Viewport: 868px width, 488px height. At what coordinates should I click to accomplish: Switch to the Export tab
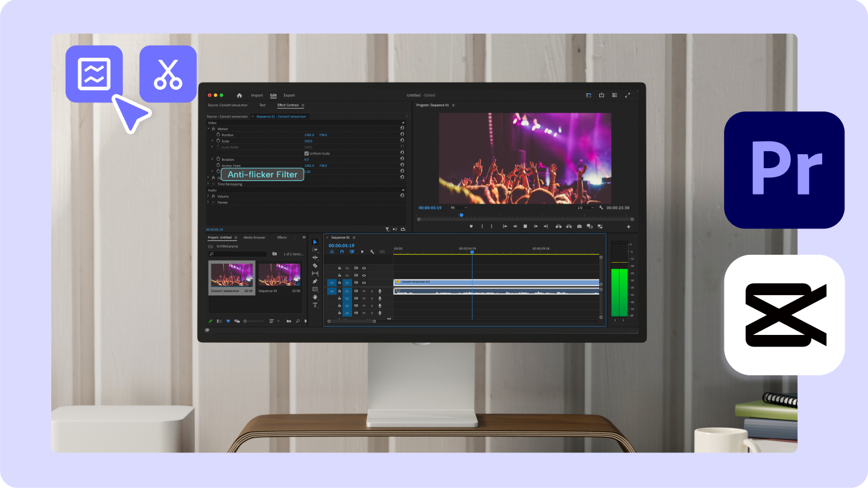click(289, 95)
